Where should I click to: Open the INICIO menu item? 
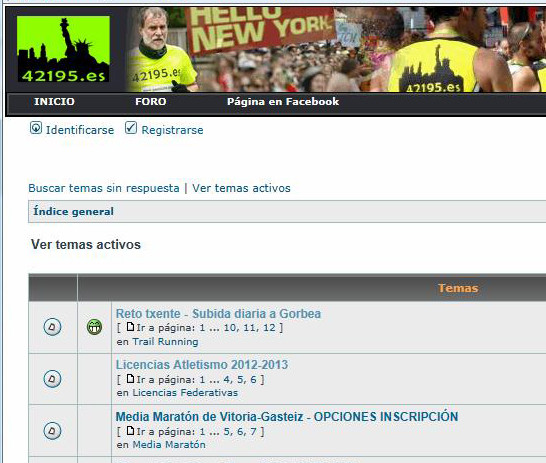tap(54, 102)
